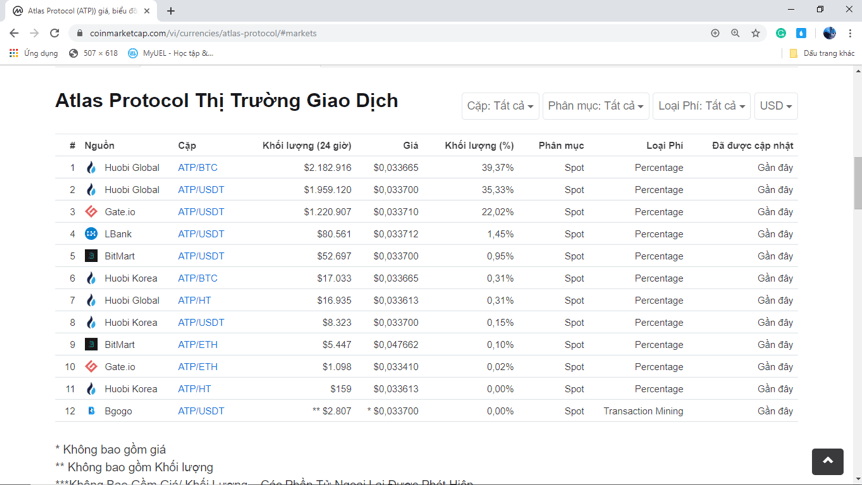Screen dimensions: 862x485
Task: Open ATP/HT pair on Huobi Global
Action: click(194, 300)
